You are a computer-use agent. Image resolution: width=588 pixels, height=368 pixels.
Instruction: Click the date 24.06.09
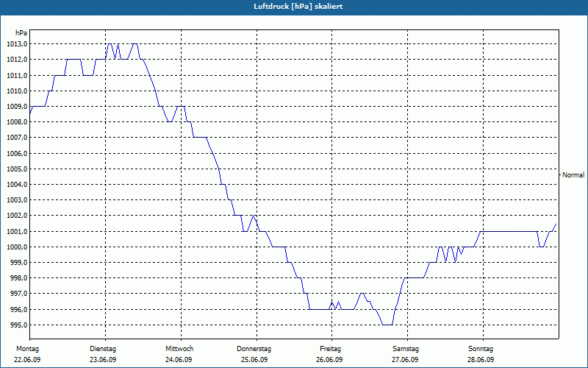pyautogui.click(x=179, y=360)
